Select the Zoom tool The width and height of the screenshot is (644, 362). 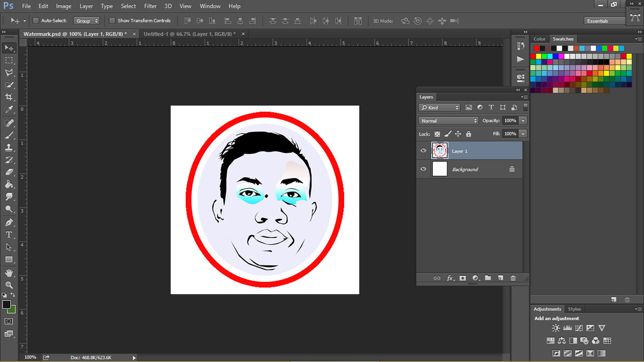point(9,285)
